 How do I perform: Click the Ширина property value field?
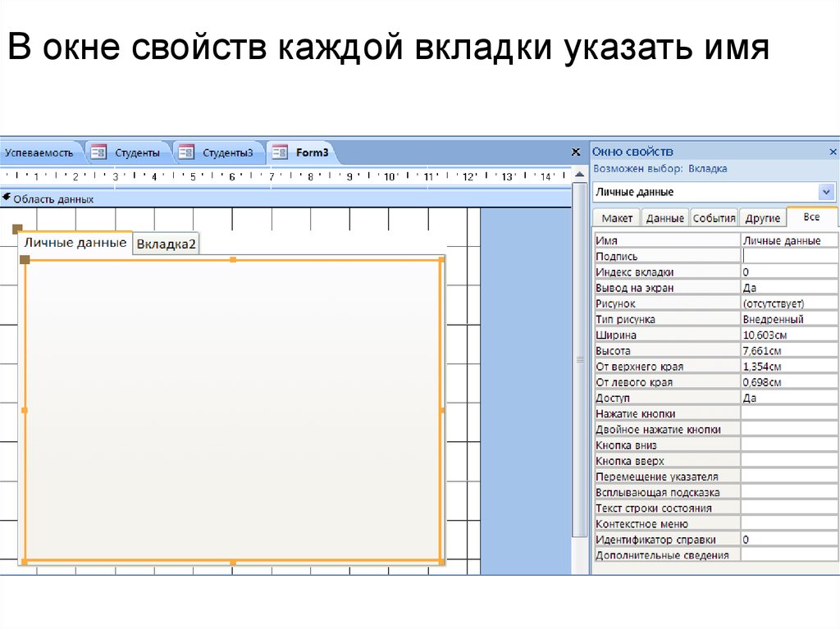point(789,335)
